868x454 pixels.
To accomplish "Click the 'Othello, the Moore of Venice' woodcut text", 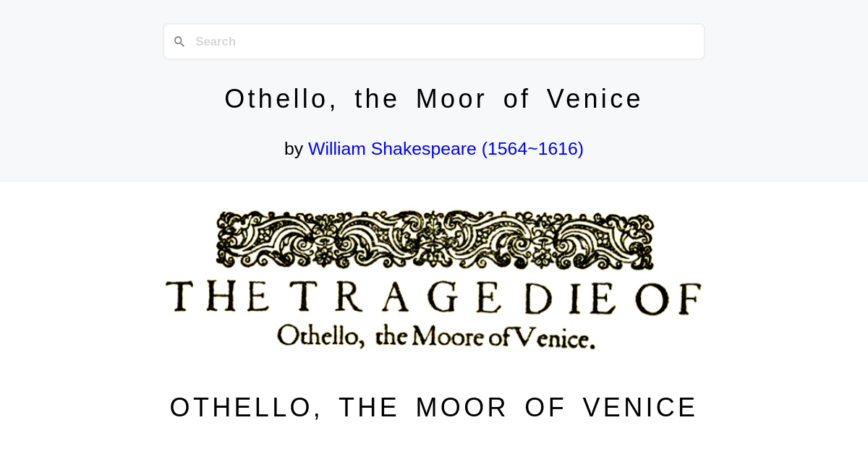I will tap(434, 336).
